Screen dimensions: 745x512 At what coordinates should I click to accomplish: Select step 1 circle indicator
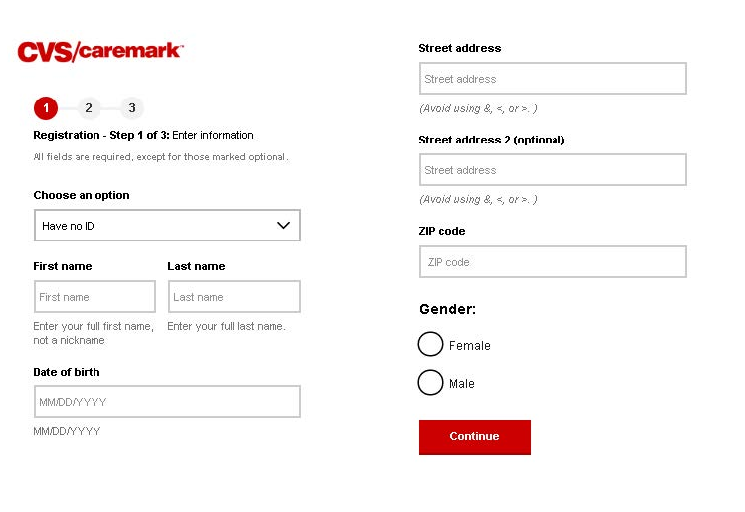(46, 108)
